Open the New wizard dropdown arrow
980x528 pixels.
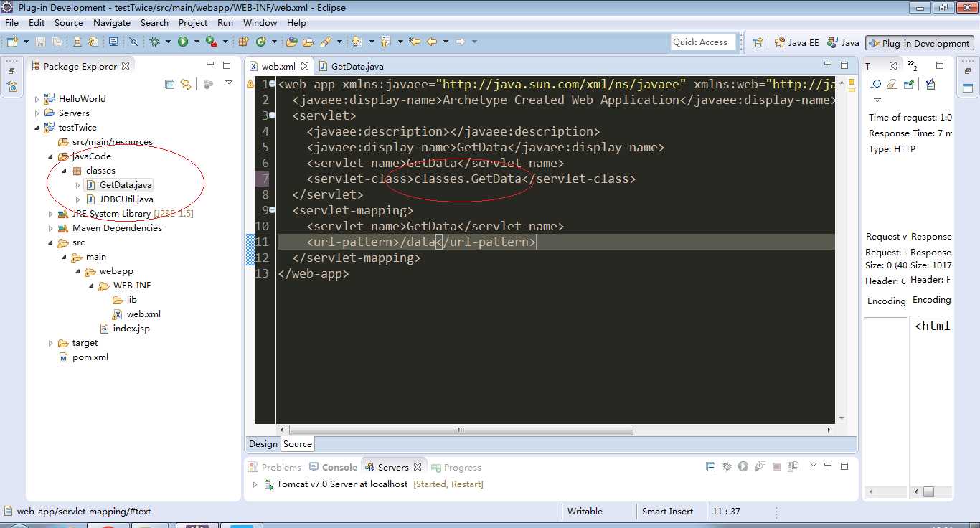coord(26,42)
